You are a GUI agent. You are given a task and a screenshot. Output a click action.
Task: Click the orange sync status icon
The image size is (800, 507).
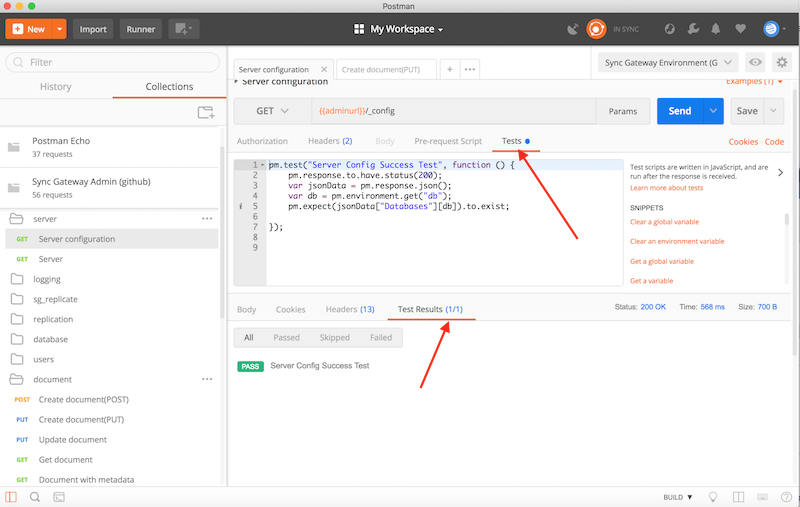pyautogui.click(x=596, y=29)
